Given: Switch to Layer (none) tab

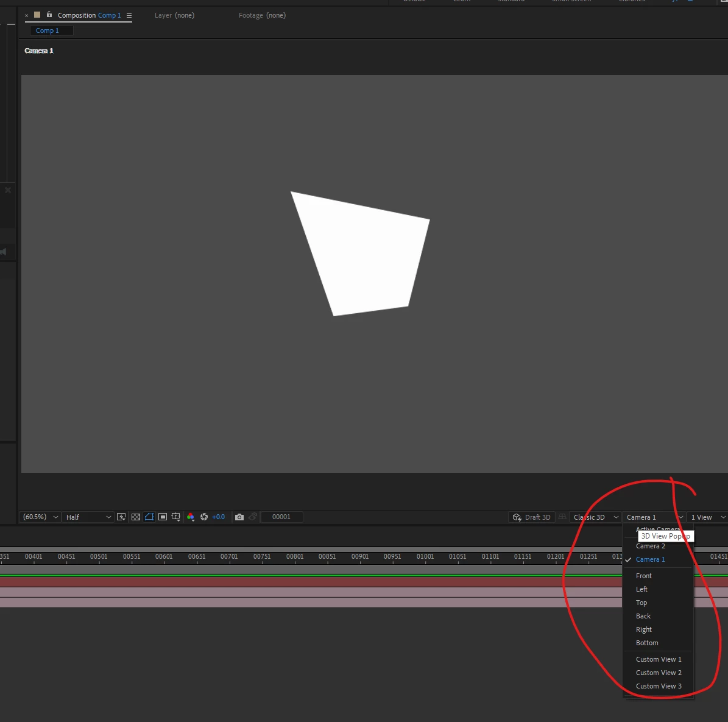Looking at the screenshot, I should [175, 15].
